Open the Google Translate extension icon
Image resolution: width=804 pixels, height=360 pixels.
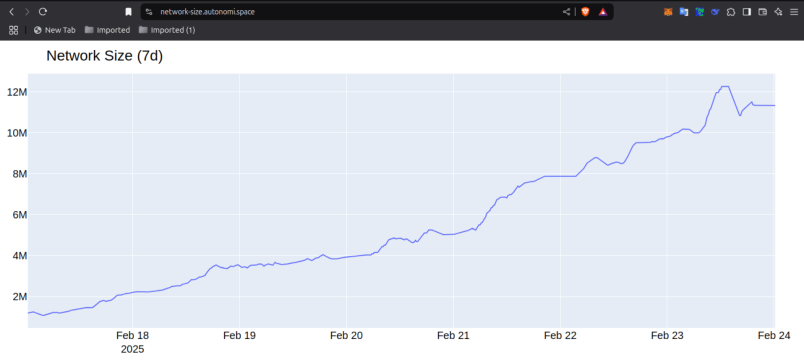tap(684, 12)
